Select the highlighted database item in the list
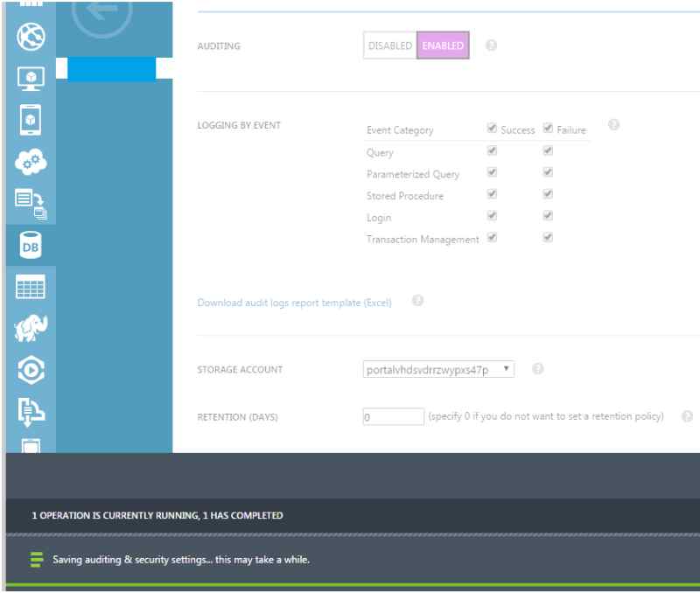The width and height of the screenshot is (700, 593). (112, 69)
